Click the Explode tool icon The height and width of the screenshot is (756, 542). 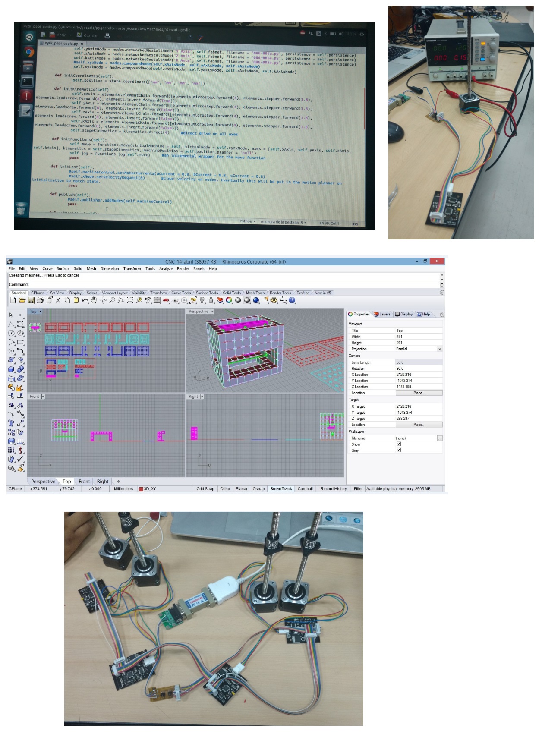pos(20,387)
